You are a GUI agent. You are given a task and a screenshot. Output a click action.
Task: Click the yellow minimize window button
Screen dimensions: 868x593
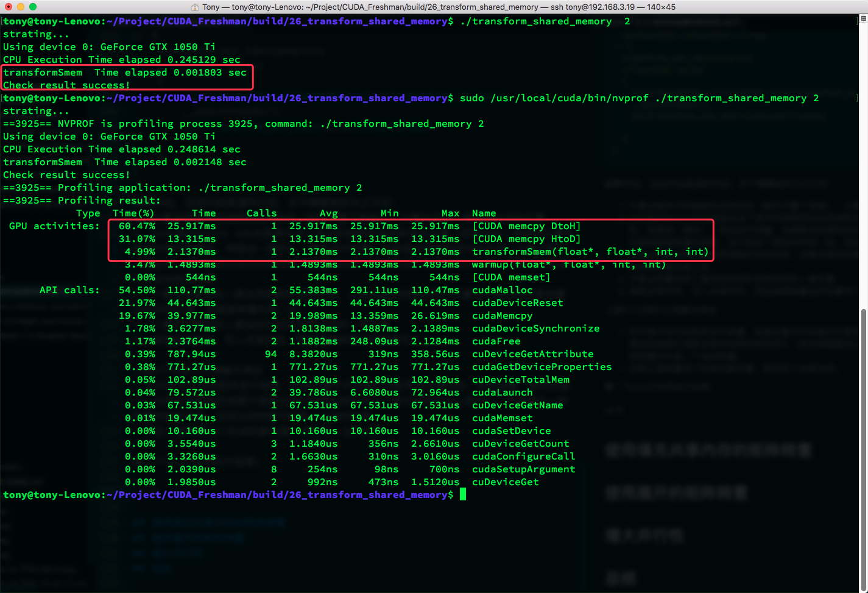pos(21,7)
